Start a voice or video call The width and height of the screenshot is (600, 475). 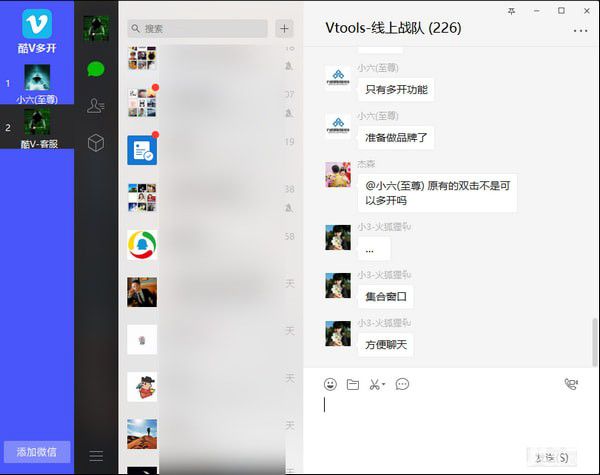click(571, 384)
